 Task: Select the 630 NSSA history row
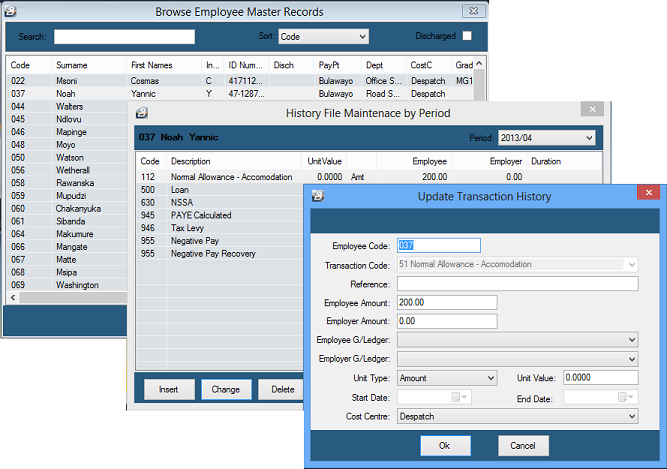220,202
